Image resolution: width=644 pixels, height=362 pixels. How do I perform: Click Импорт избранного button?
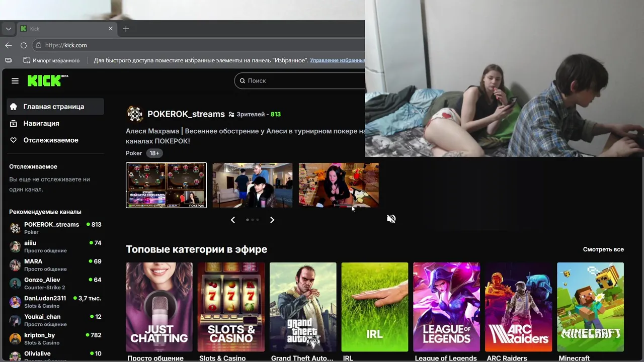(x=51, y=60)
